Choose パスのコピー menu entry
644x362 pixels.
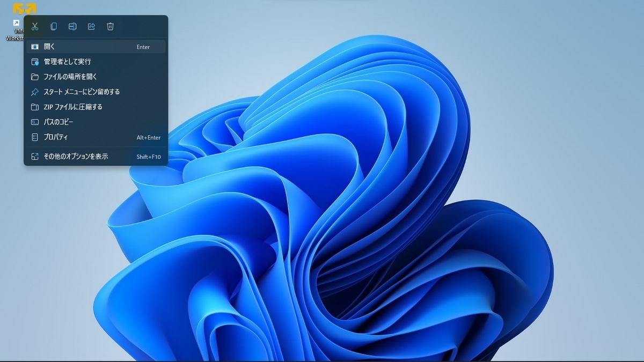pyautogui.click(x=96, y=122)
